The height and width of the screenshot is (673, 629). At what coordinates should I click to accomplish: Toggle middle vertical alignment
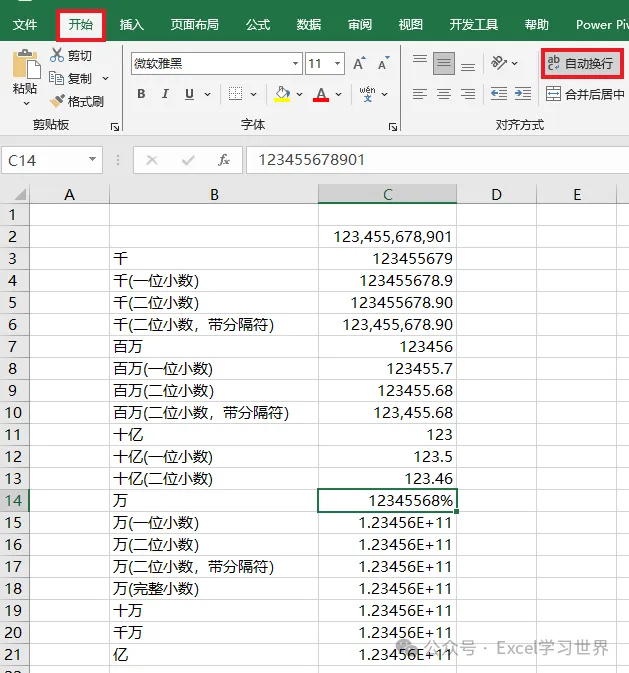pos(444,64)
